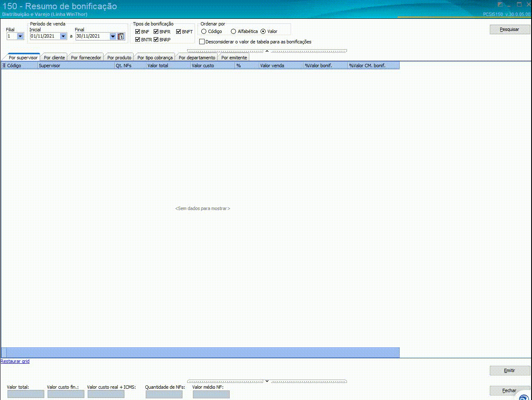Image resolution: width=532 pixels, height=400 pixels.
Task: Click the Emitir button
Action: (x=509, y=370)
